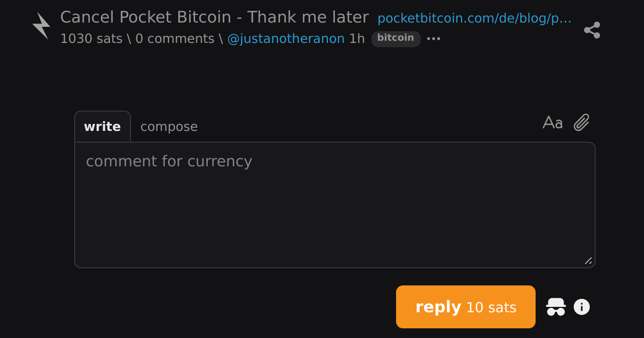Click the '10 sats' fee on reply button
The image size is (644, 338).
pos(491,307)
